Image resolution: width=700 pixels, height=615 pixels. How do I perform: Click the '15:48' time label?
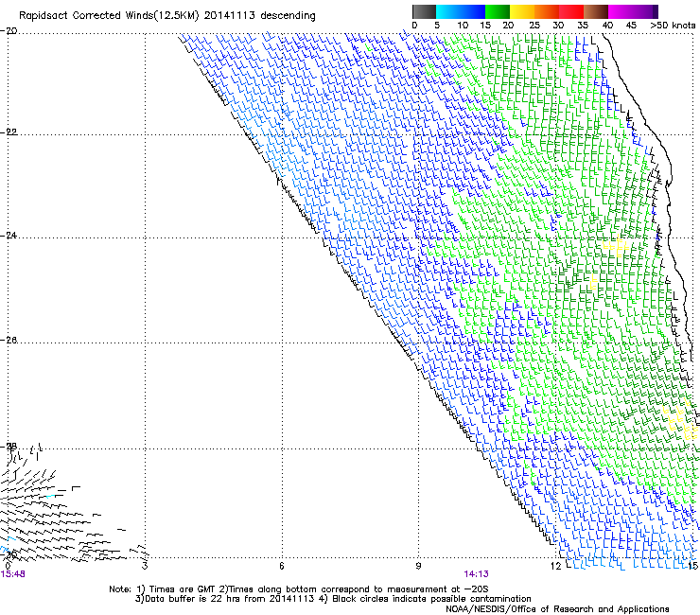click(13, 574)
